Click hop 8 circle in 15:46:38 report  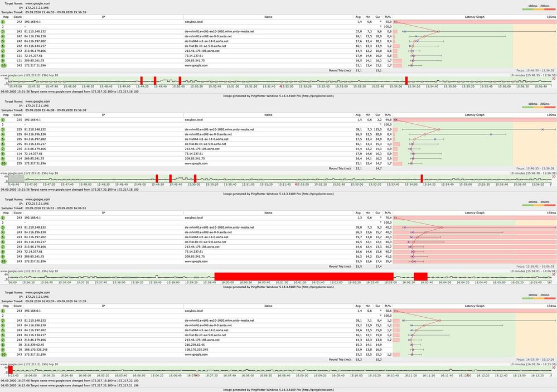tap(3, 154)
